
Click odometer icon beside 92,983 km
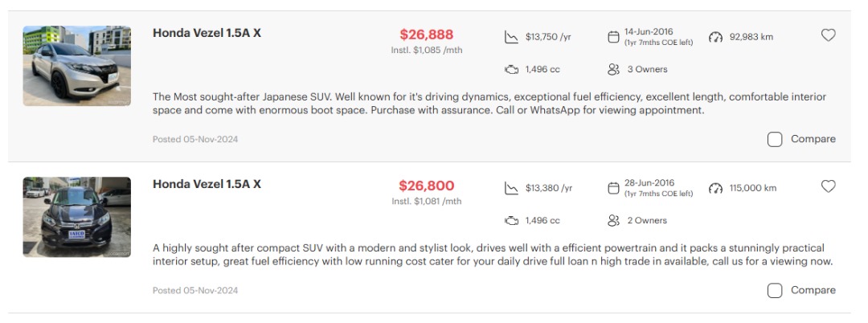point(716,37)
